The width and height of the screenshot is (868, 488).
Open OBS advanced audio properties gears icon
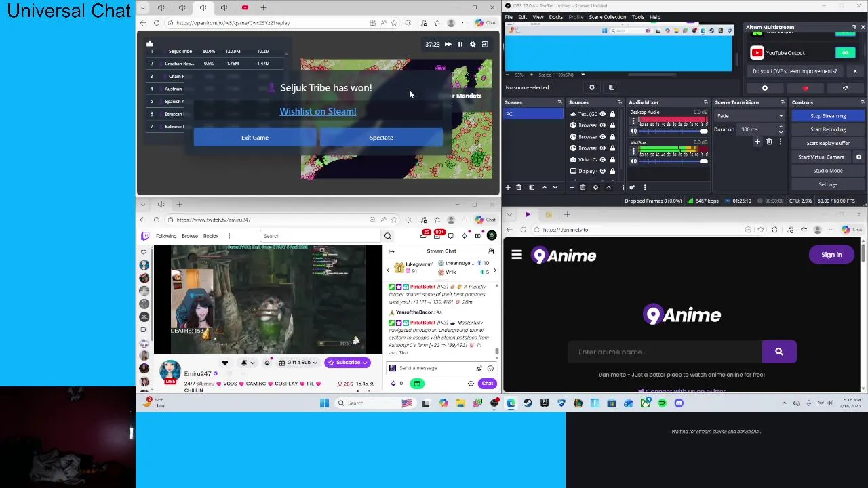[x=632, y=188]
